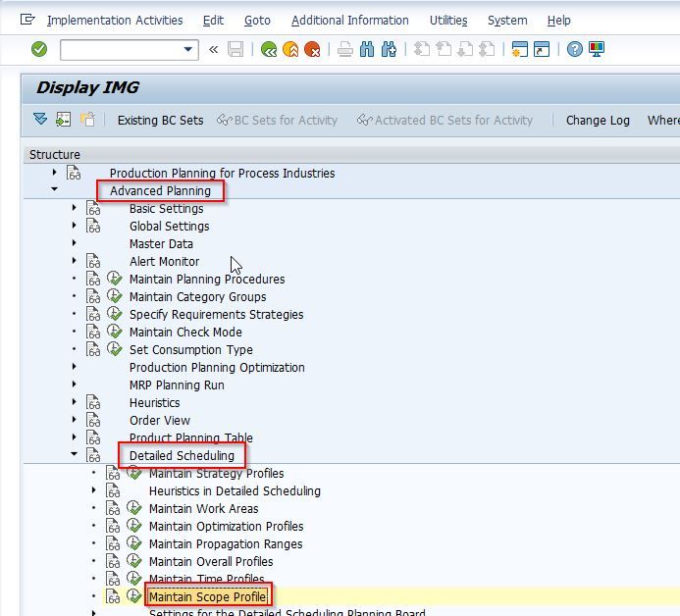Execute activity icon for Maintain Work Areas

(x=134, y=508)
